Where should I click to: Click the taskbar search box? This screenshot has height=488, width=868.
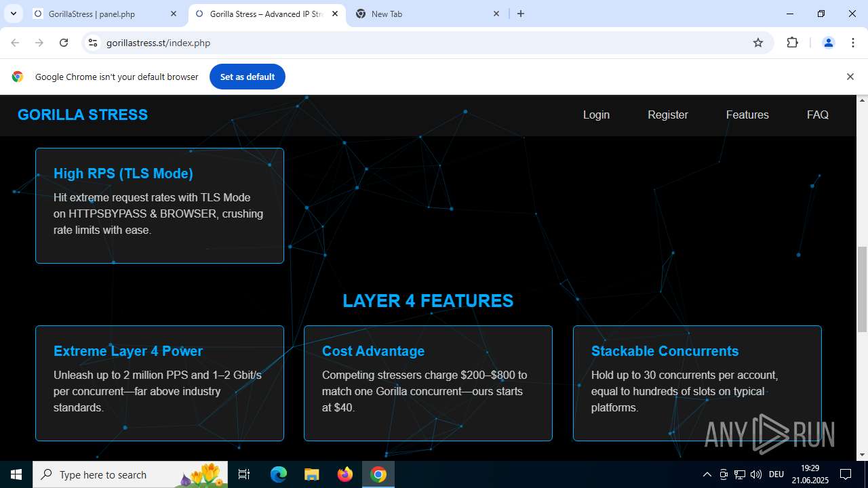coord(130,474)
